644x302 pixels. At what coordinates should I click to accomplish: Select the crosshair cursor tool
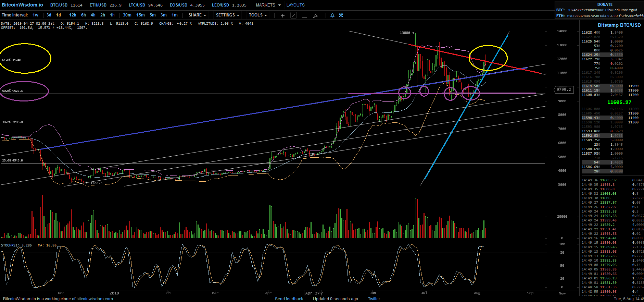282,15
